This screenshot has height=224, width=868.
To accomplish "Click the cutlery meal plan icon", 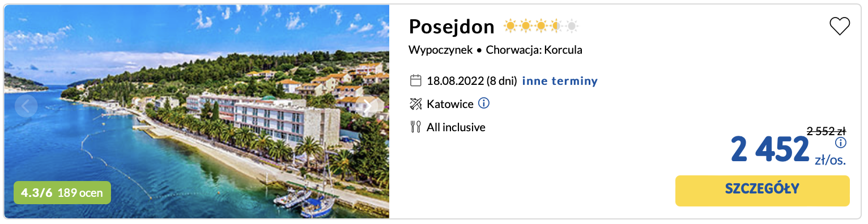I will pos(415,127).
